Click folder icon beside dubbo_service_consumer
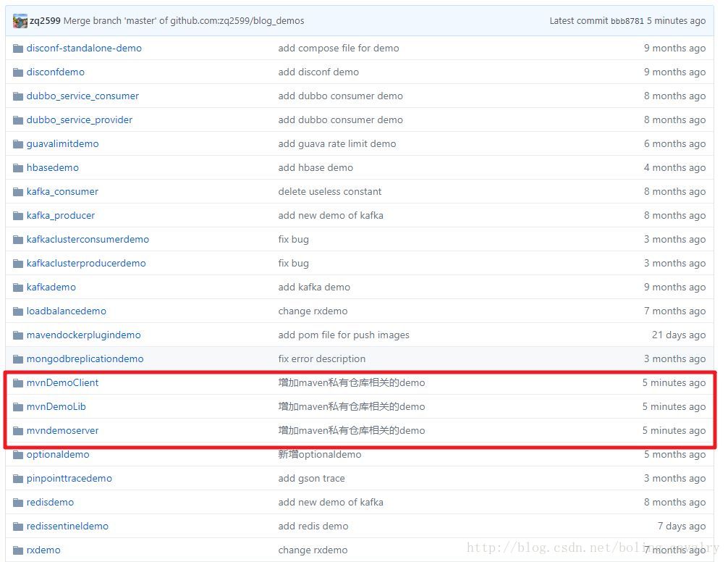The width and height of the screenshot is (728, 562). click(18, 96)
